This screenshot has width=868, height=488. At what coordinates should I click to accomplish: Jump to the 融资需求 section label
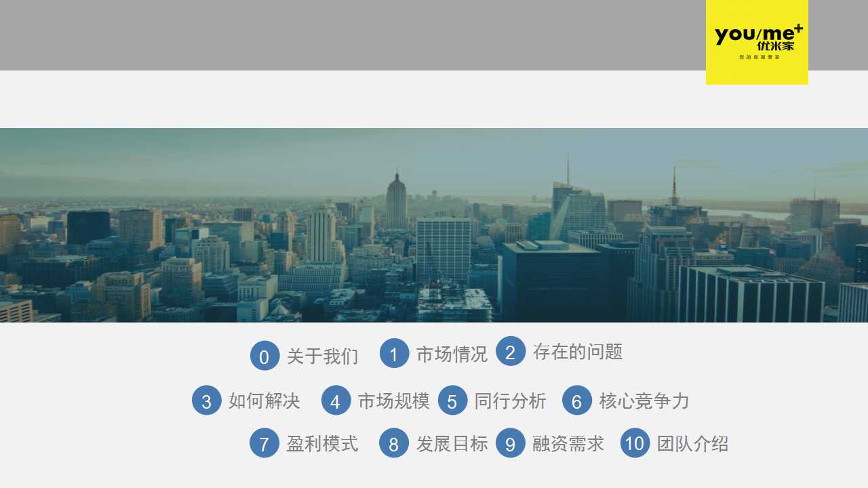point(568,444)
